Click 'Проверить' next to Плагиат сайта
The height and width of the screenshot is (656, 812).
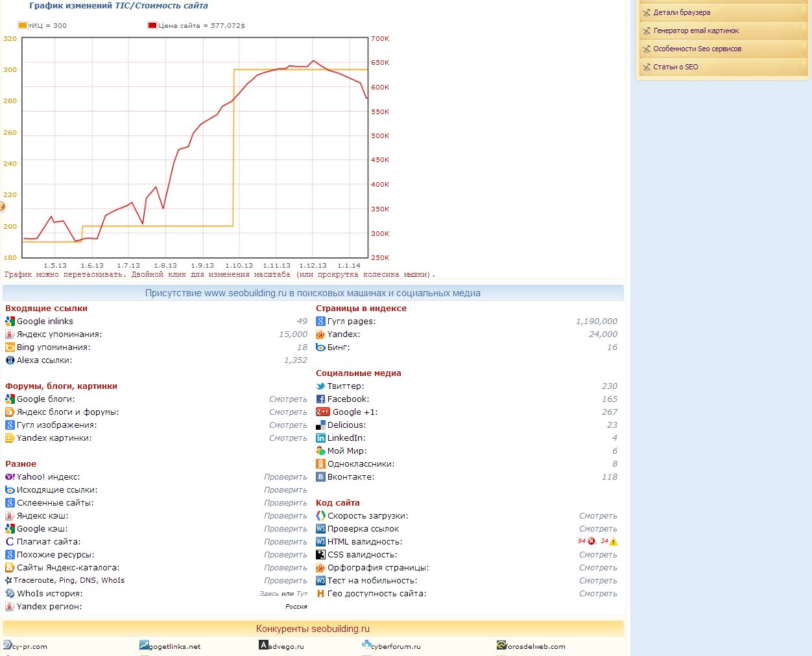point(285,542)
